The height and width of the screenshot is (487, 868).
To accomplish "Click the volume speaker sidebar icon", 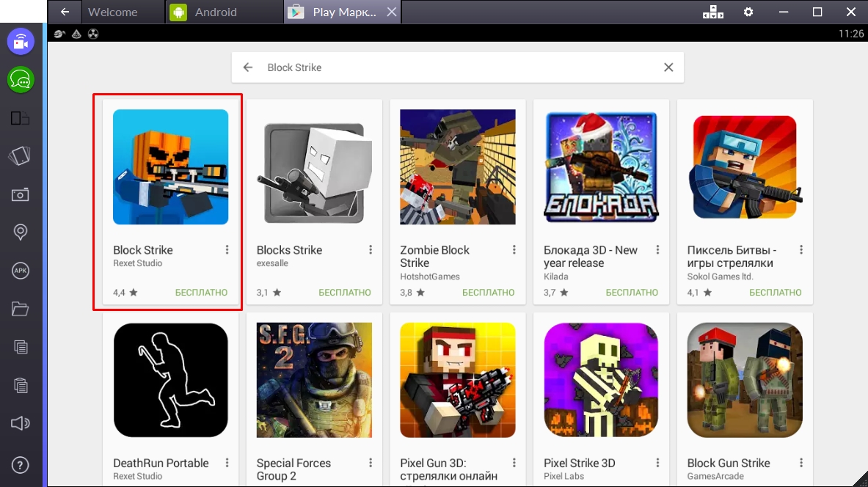I will 21,423.
